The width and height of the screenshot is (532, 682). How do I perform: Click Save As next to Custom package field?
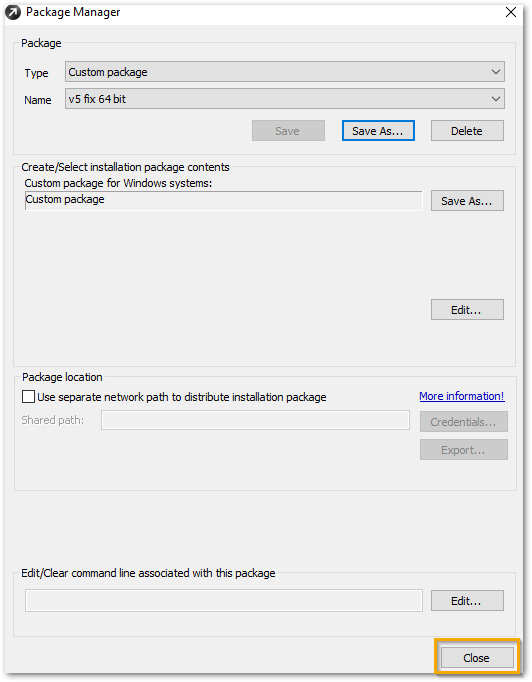(467, 201)
